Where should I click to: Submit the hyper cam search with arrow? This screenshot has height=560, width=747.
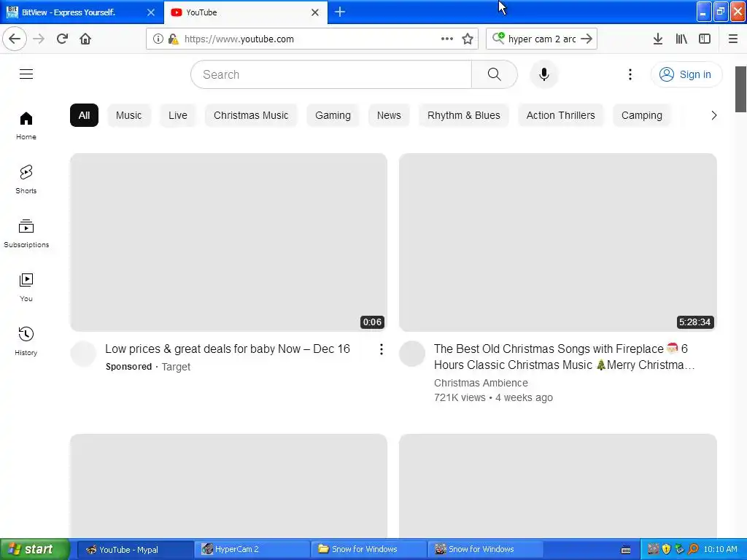(x=587, y=39)
